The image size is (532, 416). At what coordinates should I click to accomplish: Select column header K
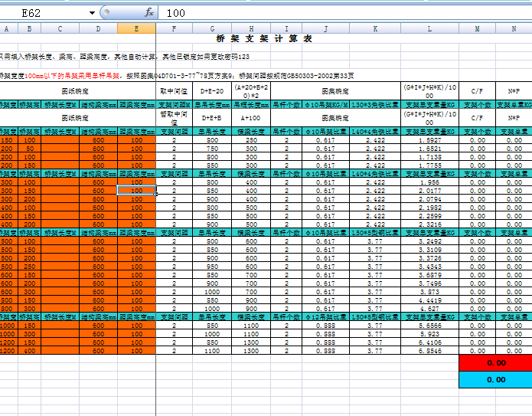(x=375, y=29)
